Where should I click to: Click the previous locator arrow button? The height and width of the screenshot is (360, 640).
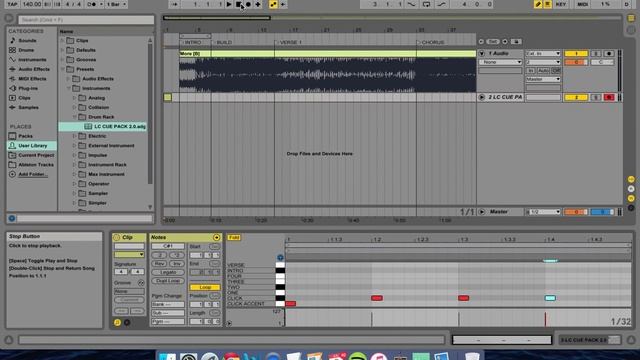pyautogui.click(x=481, y=42)
